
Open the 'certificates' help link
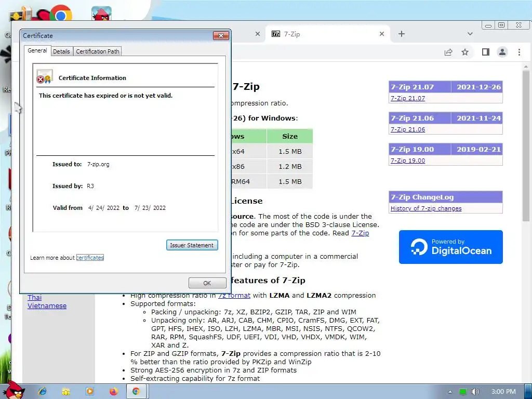tap(90, 258)
